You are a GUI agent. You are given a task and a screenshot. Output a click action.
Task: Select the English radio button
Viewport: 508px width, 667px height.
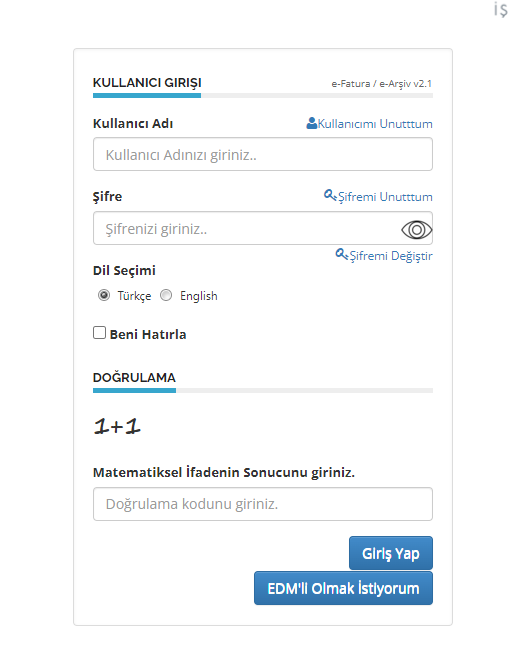(166, 295)
